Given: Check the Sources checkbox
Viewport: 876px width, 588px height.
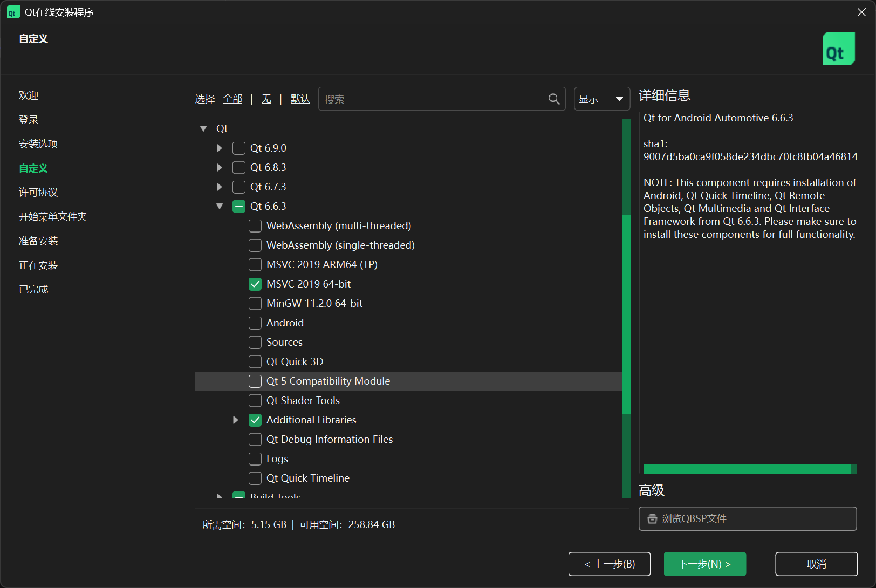Looking at the screenshot, I should click(x=255, y=343).
